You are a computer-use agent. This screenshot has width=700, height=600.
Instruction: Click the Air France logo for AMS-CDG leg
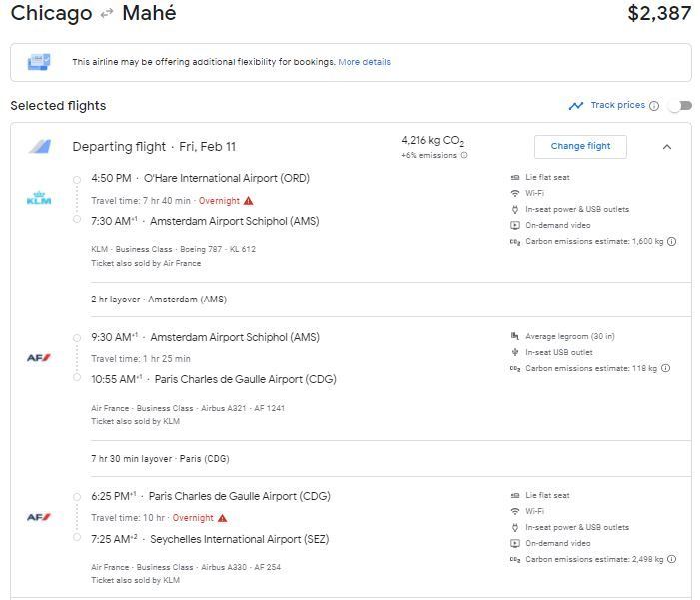pos(39,358)
